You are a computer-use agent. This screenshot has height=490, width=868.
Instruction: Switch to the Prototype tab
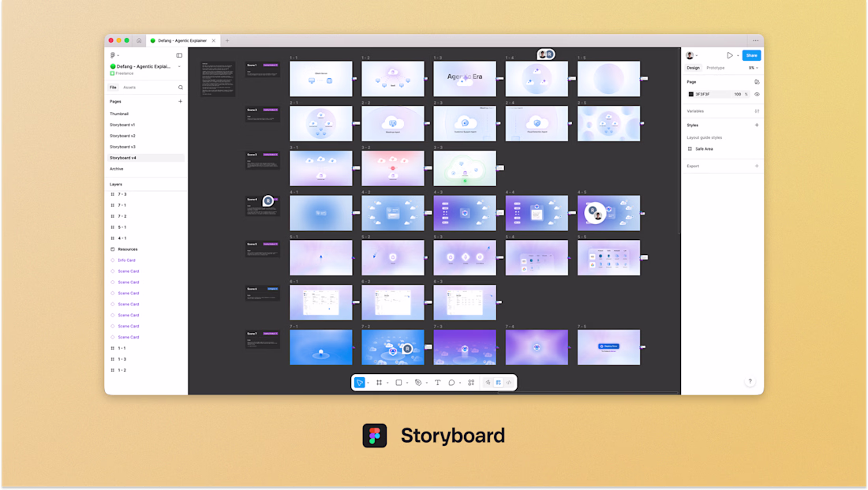tap(715, 68)
